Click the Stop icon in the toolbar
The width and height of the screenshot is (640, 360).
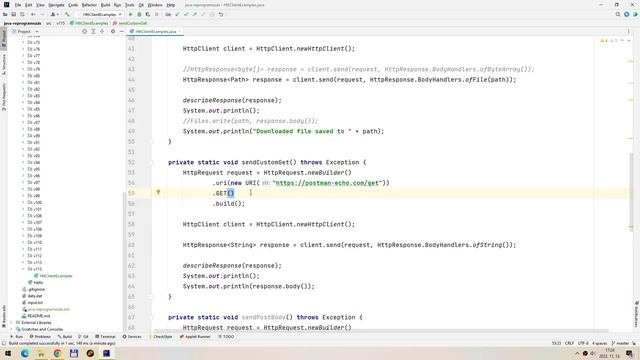(x=156, y=15)
